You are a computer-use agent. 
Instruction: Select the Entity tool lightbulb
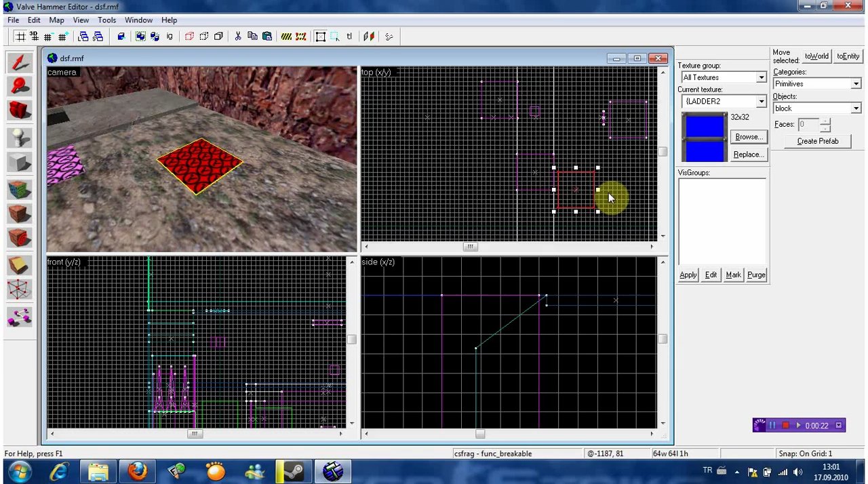click(20, 138)
